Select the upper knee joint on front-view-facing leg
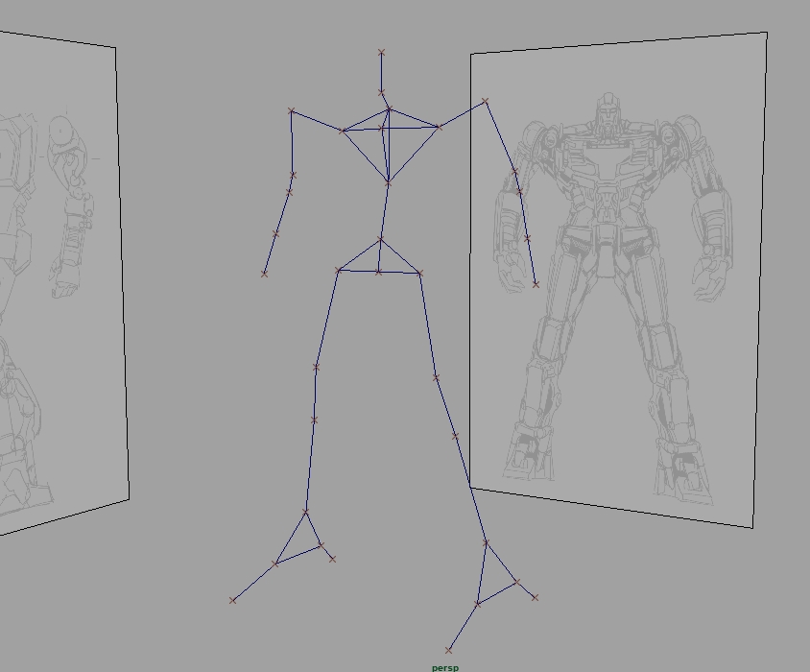 [436, 378]
